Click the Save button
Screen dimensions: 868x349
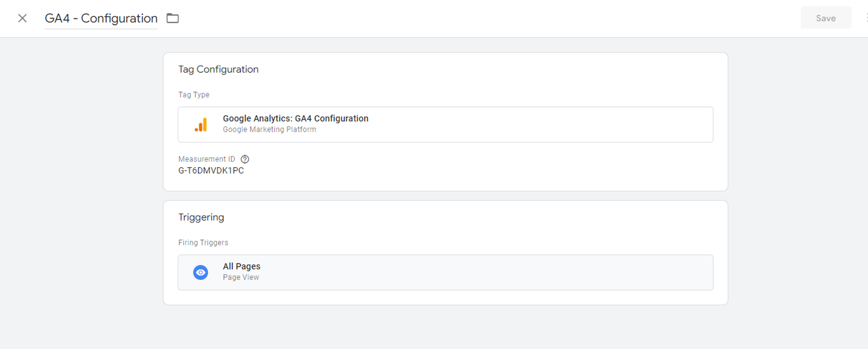tap(825, 18)
